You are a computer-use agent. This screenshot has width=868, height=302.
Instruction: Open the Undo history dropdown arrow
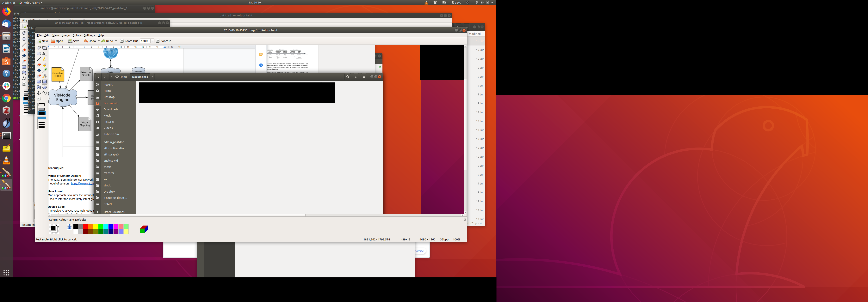pos(98,41)
